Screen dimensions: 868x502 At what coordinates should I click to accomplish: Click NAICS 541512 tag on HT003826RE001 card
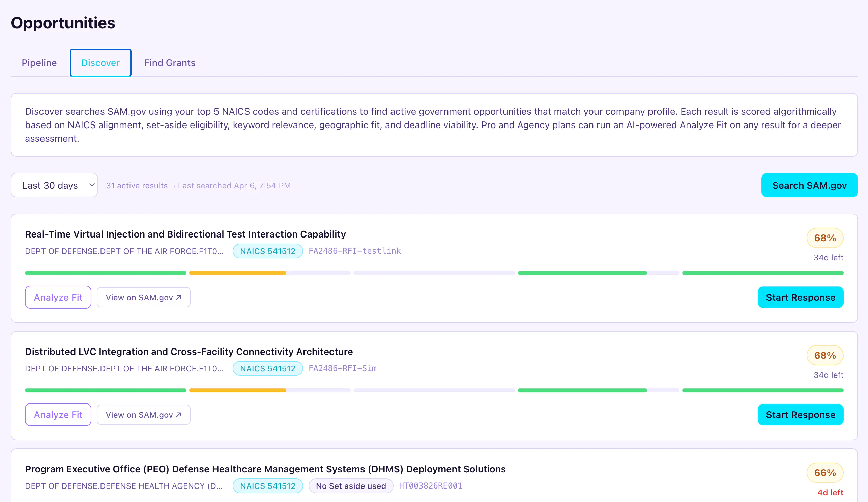coord(268,486)
